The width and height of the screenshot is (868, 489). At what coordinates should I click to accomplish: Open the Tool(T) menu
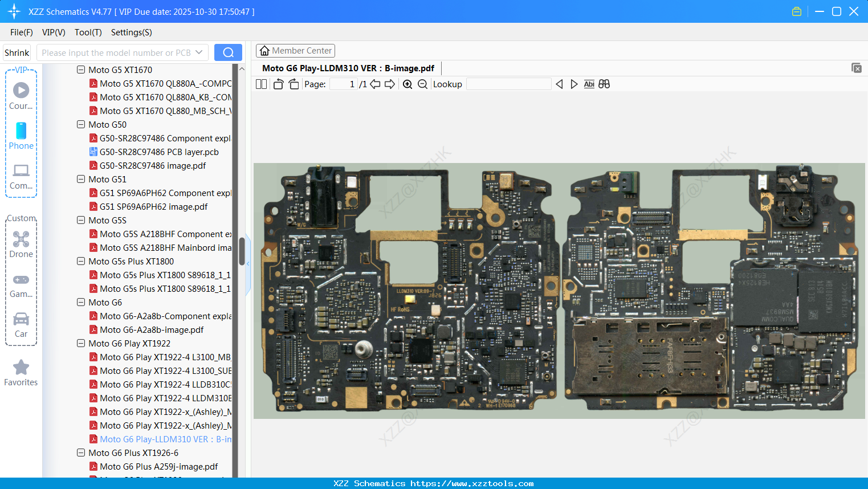88,32
